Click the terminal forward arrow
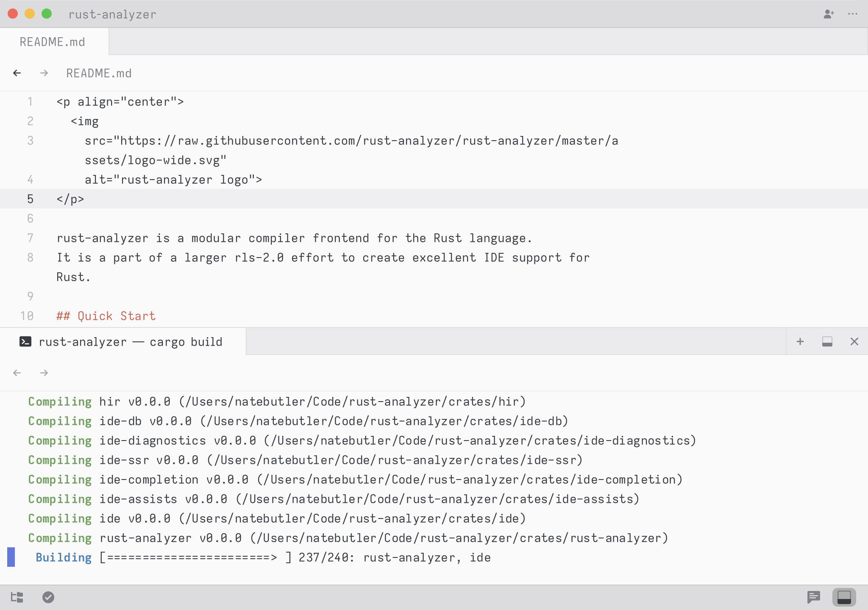The image size is (868, 610). (x=44, y=373)
